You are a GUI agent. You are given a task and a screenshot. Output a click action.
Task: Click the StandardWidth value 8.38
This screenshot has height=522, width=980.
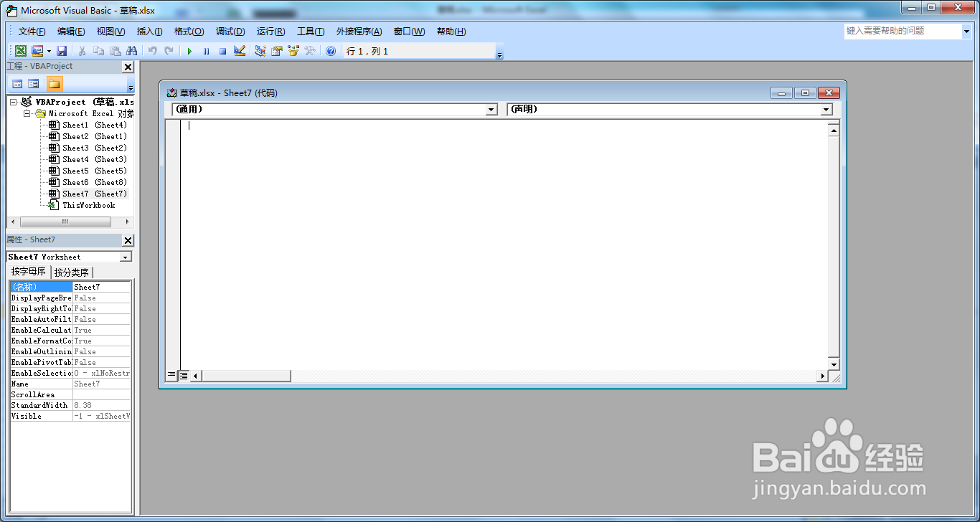pyautogui.click(x=102, y=405)
